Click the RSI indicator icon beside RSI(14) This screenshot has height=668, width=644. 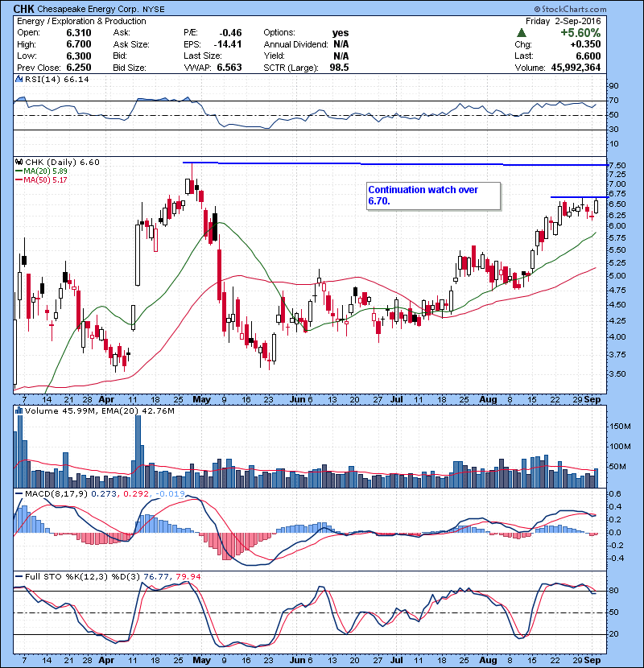point(19,79)
